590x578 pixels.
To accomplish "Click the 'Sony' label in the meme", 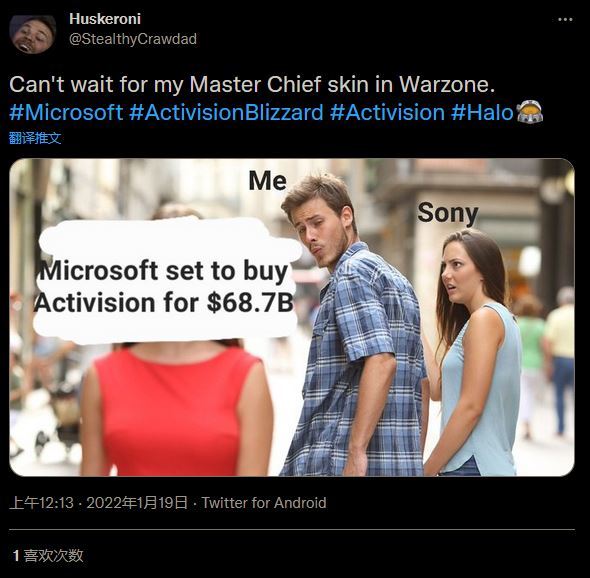I will [448, 213].
